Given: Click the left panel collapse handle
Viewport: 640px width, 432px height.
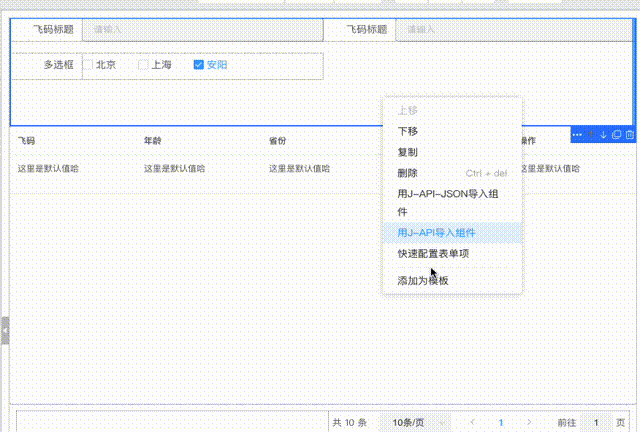Looking at the screenshot, I should click(x=4, y=329).
